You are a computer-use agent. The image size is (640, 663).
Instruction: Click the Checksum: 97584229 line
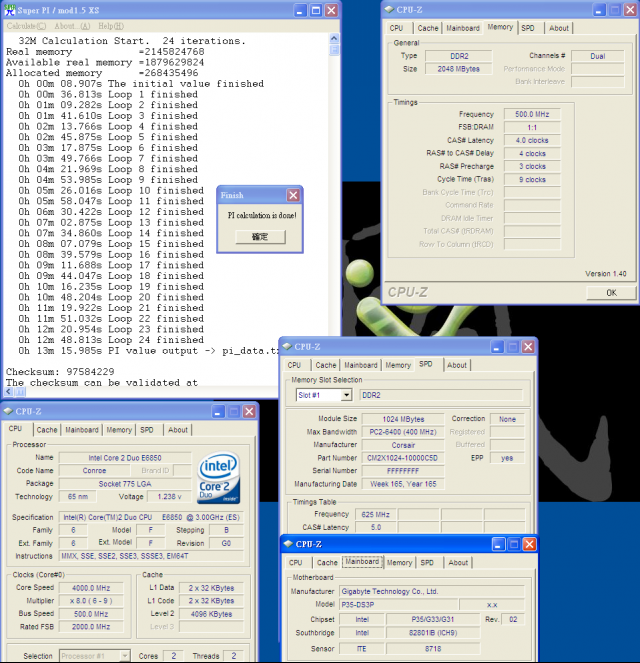click(60, 372)
